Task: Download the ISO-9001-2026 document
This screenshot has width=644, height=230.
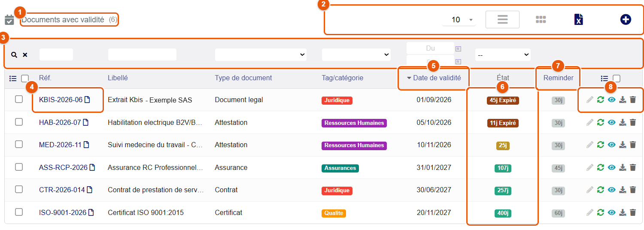Action: tap(623, 212)
